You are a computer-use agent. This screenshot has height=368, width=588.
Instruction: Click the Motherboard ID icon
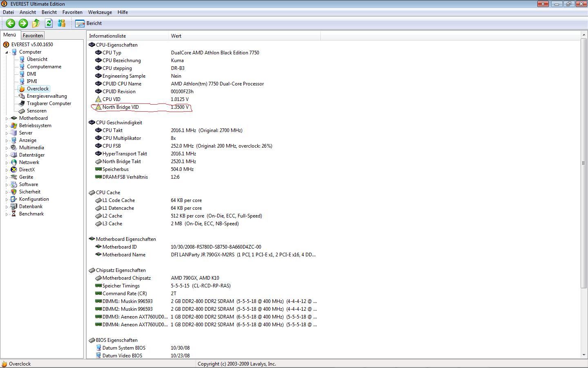click(98, 247)
